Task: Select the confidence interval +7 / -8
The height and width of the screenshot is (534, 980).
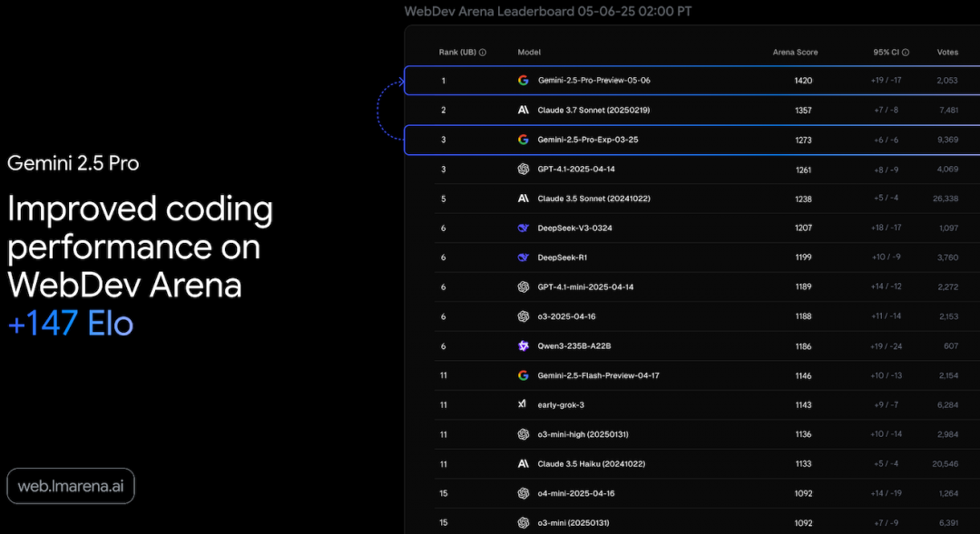Action: [x=887, y=110]
